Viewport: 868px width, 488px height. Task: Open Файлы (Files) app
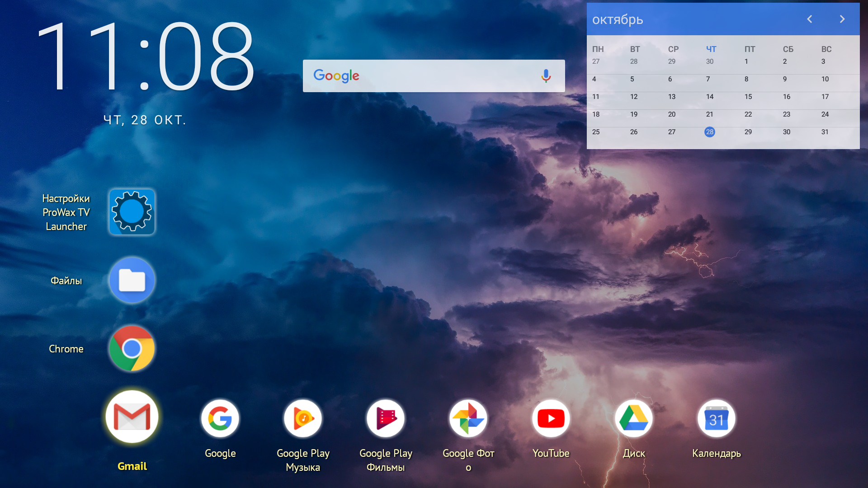coord(132,280)
